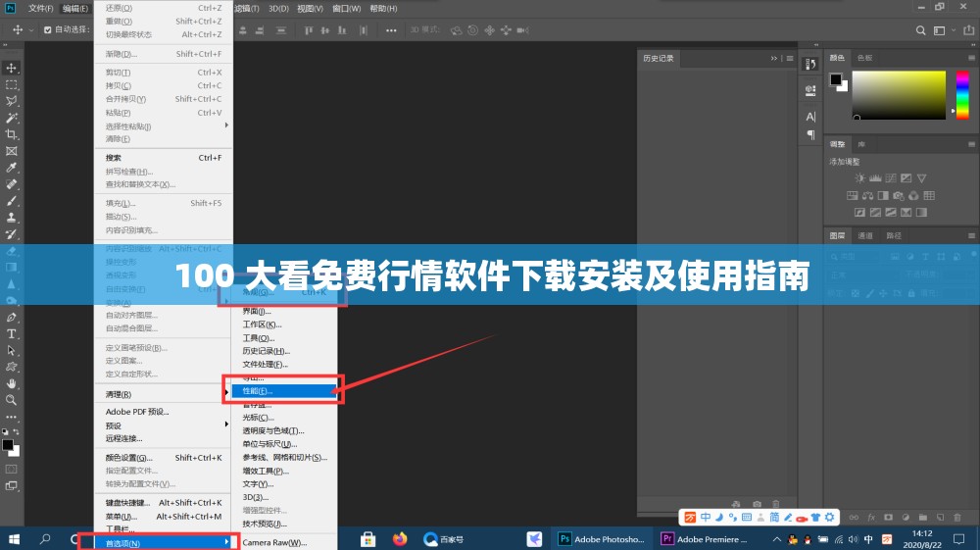Viewport: 980px width, 550px height.
Task: Open Adobe Premiere from the taskbar
Action: pos(705,539)
